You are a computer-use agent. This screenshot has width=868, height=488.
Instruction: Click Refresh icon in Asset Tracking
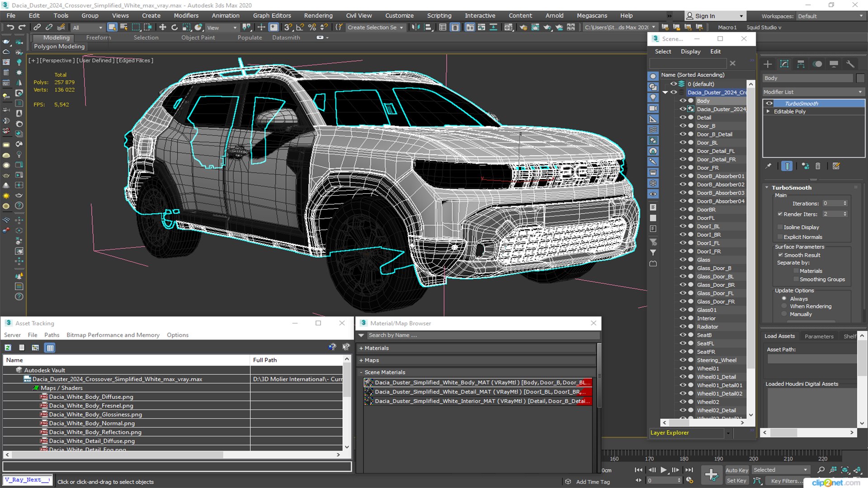8,347
